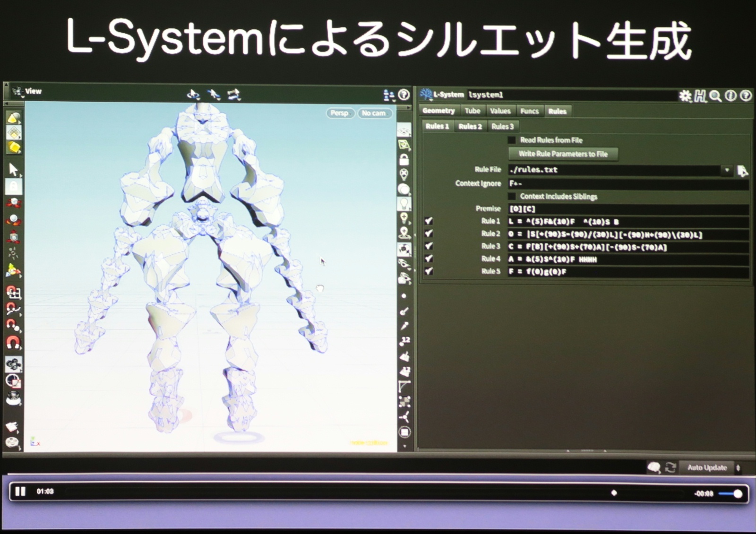Click the diamond marker on video timeline
Viewport: 756px width, 534px height.
coord(614,493)
